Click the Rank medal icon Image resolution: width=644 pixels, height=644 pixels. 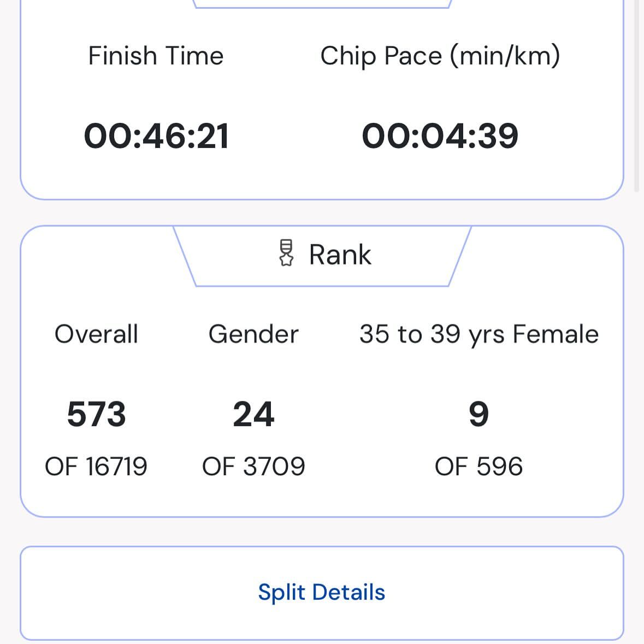(x=286, y=253)
